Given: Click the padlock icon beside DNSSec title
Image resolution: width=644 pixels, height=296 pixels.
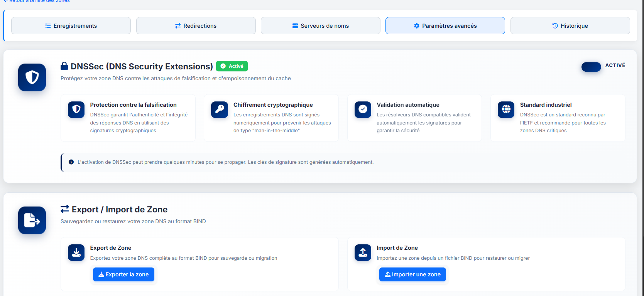Looking at the screenshot, I should (x=64, y=66).
